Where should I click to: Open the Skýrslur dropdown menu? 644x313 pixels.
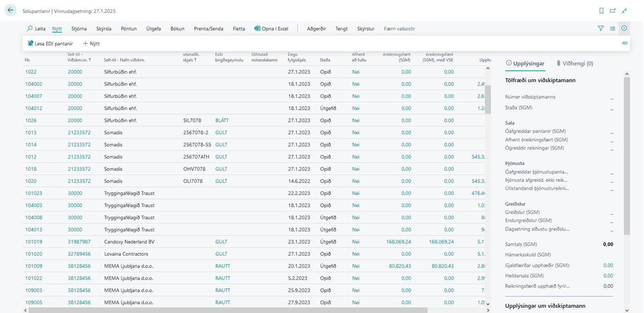point(366,29)
